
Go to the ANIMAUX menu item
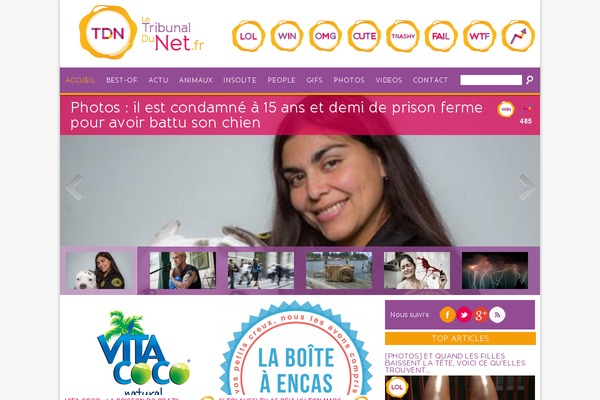point(196,80)
